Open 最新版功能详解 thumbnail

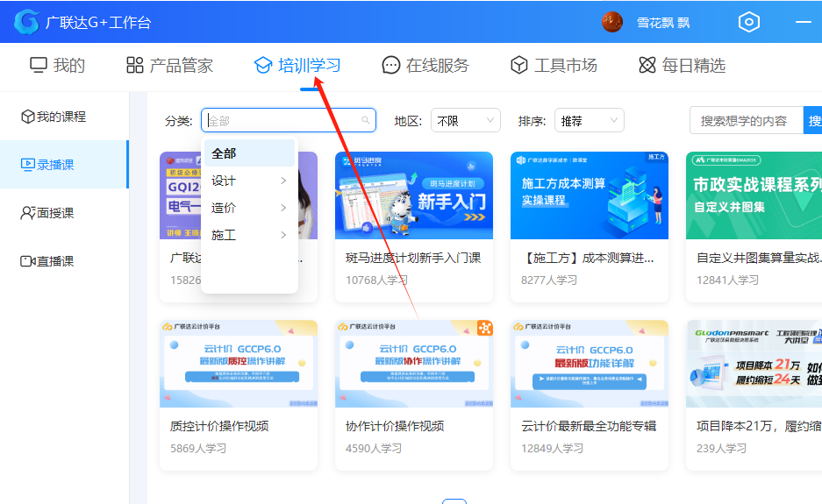pyautogui.click(x=590, y=364)
